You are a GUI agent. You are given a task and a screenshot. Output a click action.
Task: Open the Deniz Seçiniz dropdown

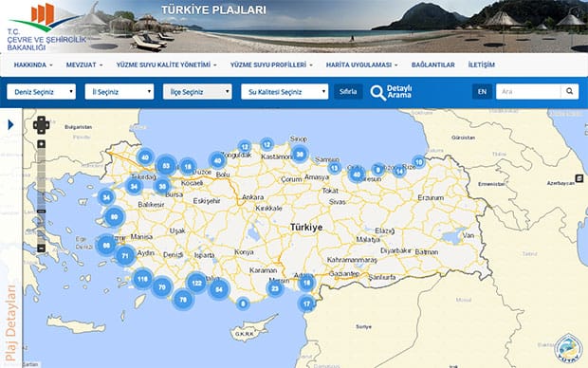[41, 92]
